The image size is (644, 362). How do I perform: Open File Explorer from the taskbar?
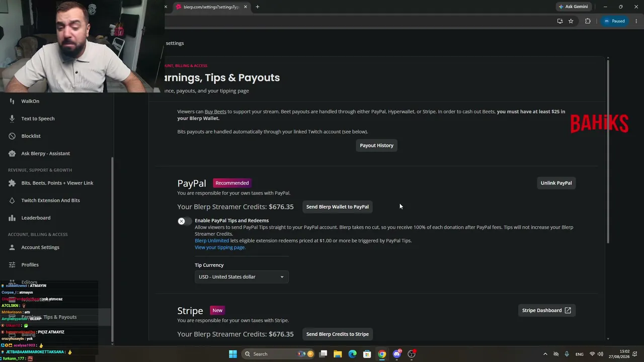[x=338, y=354]
